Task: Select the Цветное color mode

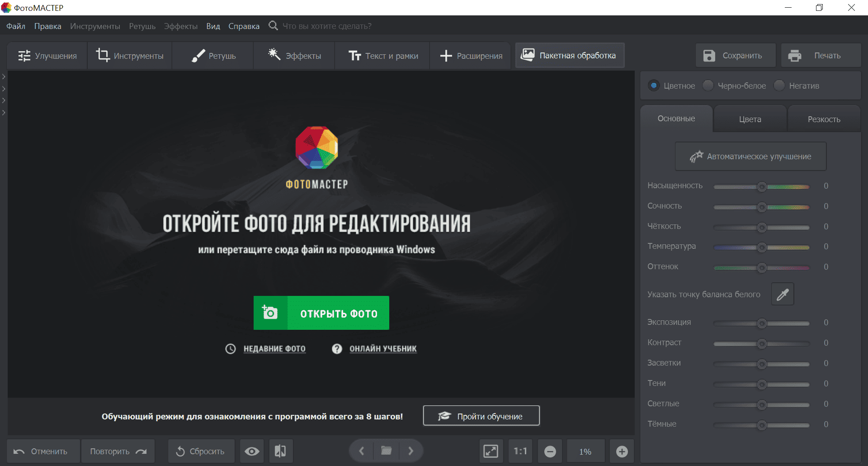Action: [x=654, y=86]
